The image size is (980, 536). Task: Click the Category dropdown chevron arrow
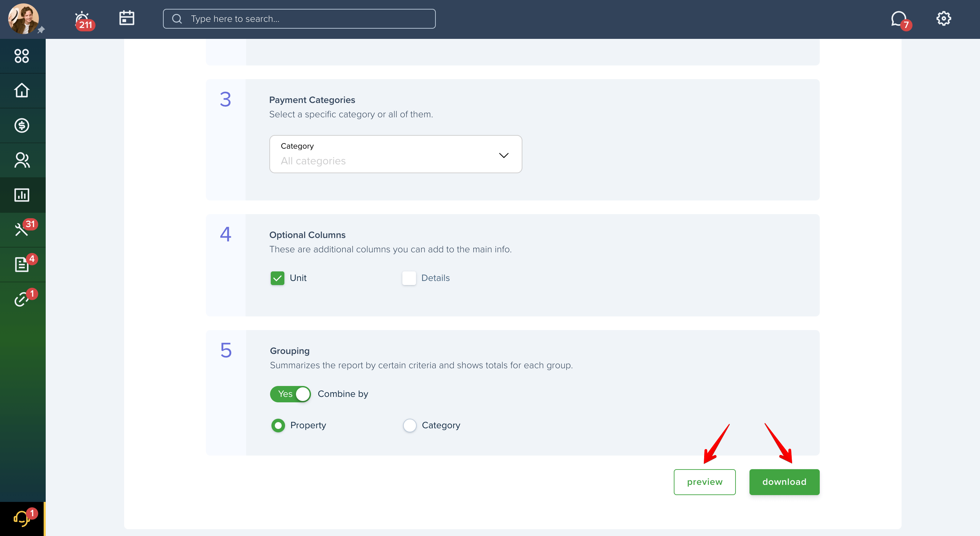point(504,155)
